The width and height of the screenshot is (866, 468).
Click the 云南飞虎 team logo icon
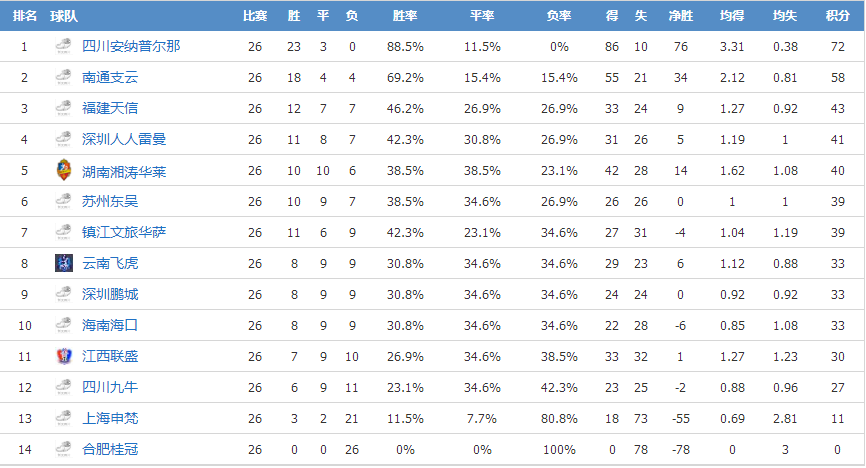[x=64, y=263]
